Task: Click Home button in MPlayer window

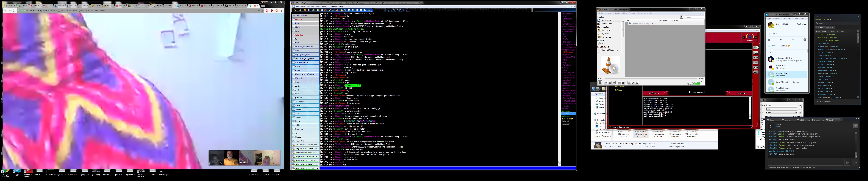Action: point(756,53)
